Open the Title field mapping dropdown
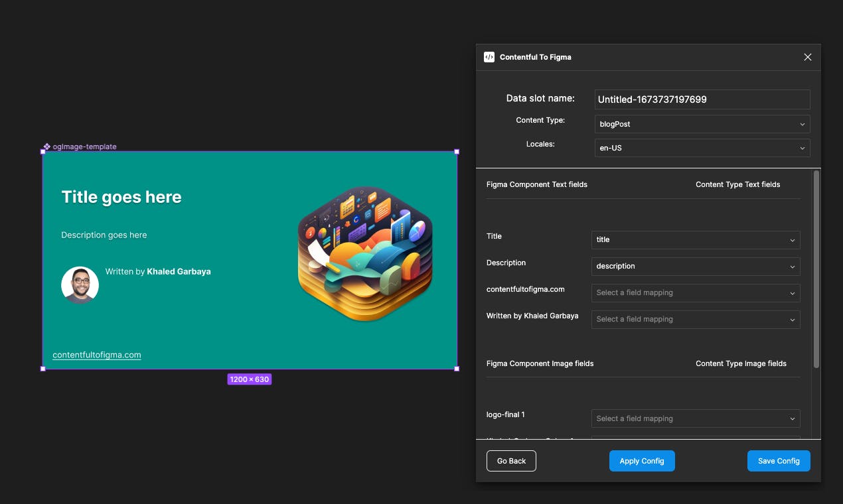The height and width of the screenshot is (504, 843). pos(696,239)
